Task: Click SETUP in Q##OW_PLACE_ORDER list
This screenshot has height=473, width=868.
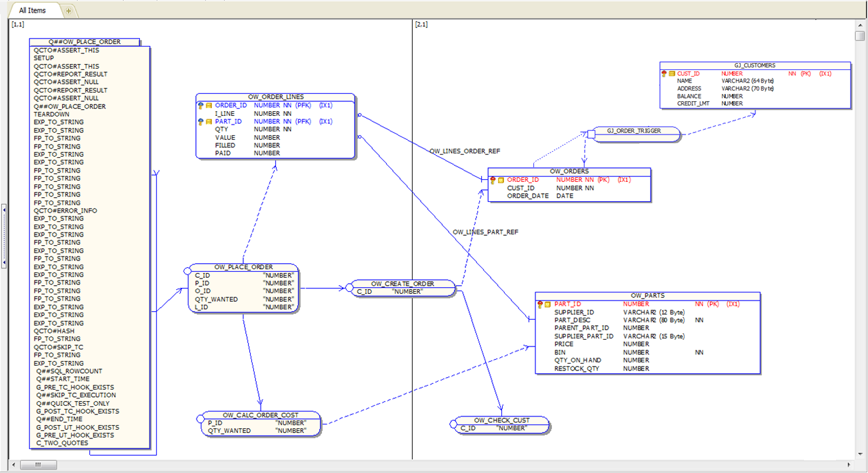Action: tap(44, 58)
